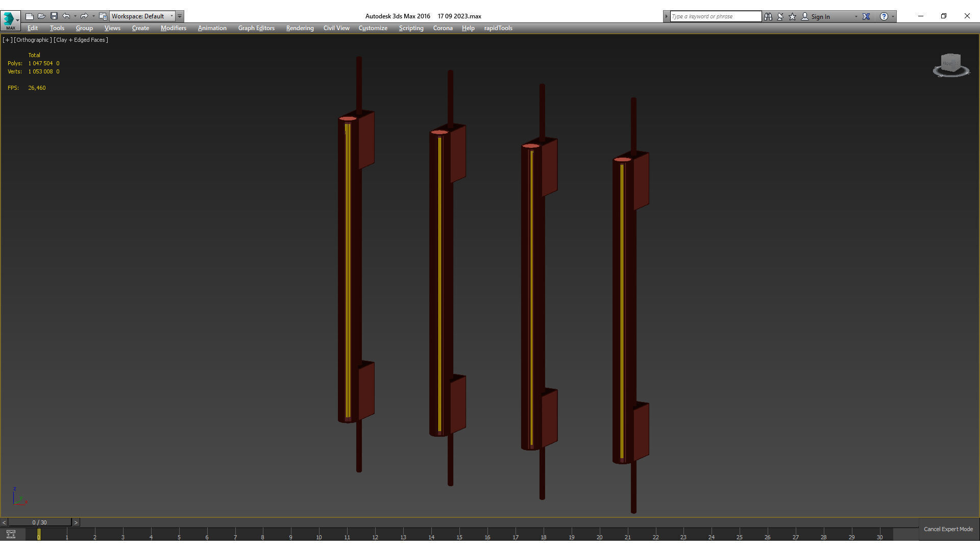Open the 3ds Max application menu button

click(10, 19)
